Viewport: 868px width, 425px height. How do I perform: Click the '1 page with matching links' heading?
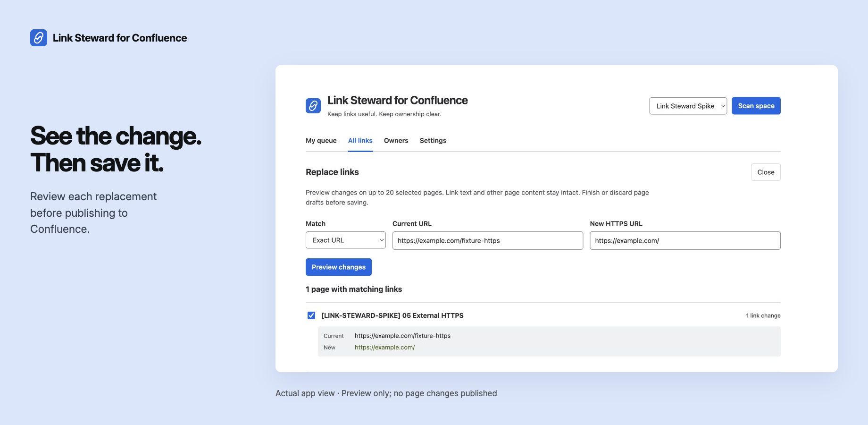pos(354,289)
